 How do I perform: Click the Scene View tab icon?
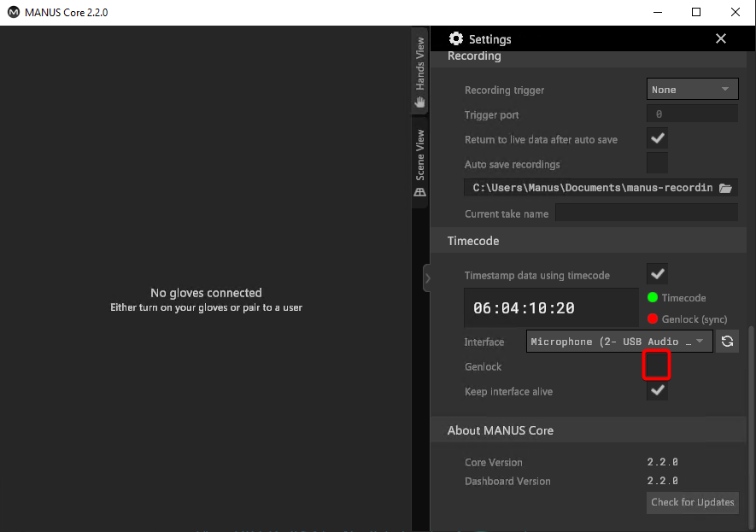pyautogui.click(x=419, y=192)
